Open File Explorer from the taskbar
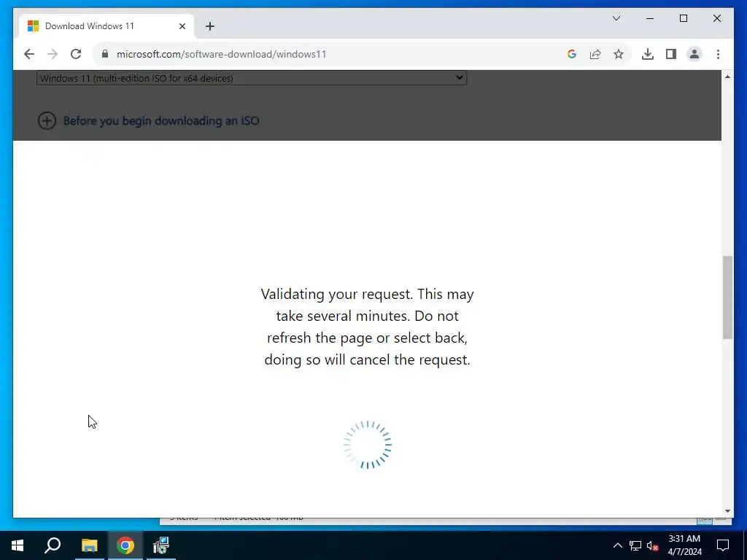The image size is (747, 560). tap(89, 545)
